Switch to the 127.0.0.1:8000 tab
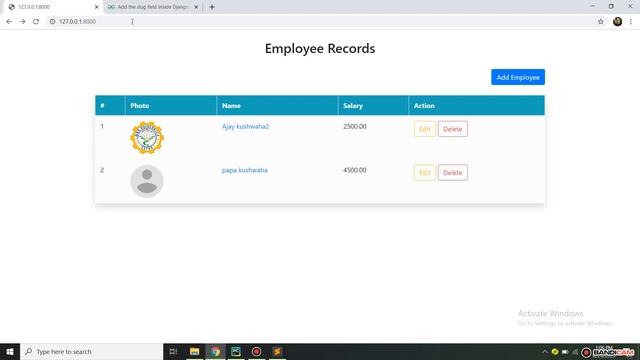The image size is (640, 360). click(x=52, y=7)
